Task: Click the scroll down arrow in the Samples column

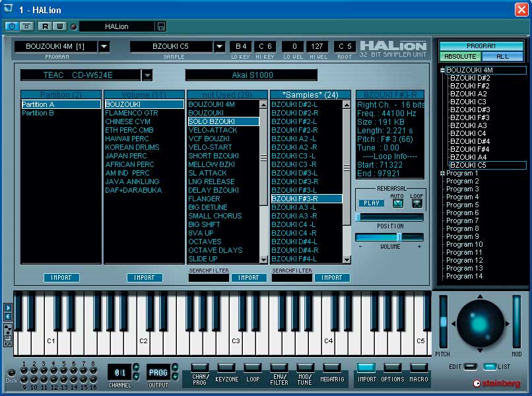Action: (x=347, y=259)
